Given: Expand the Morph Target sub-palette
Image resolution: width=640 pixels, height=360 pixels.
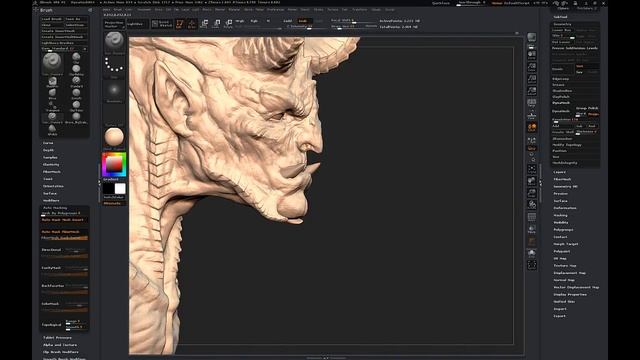Looking at the screenshot, I should pyautogui.click(x=566, y=244).
